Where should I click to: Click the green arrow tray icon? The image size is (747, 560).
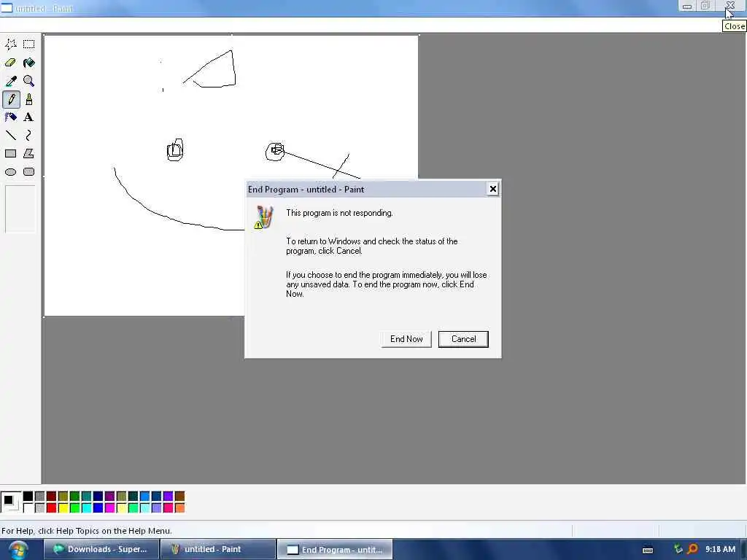click(678, 549)
